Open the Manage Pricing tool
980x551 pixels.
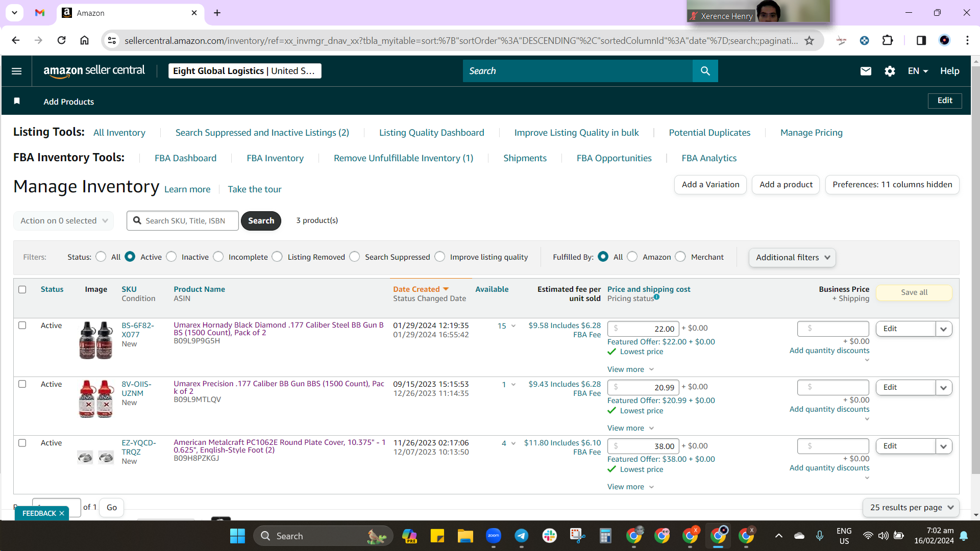pos(812,133)
